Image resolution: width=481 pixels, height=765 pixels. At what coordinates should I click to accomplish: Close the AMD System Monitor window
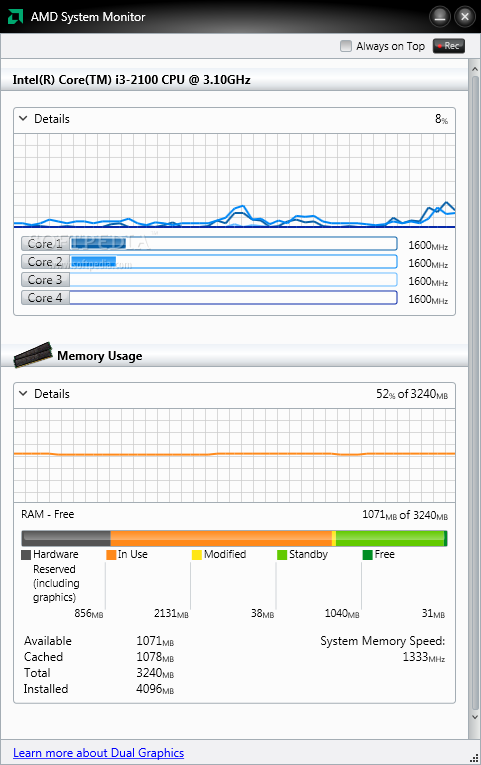[464, 17]
